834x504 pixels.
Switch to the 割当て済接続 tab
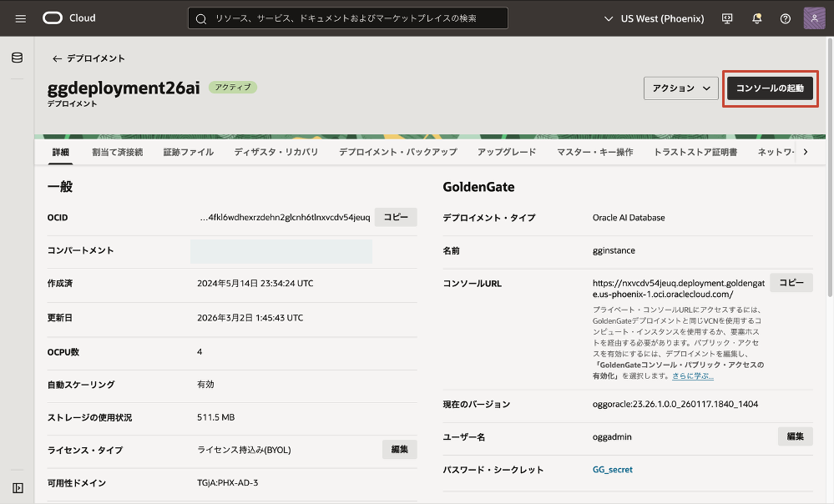(x=117, y=152)
